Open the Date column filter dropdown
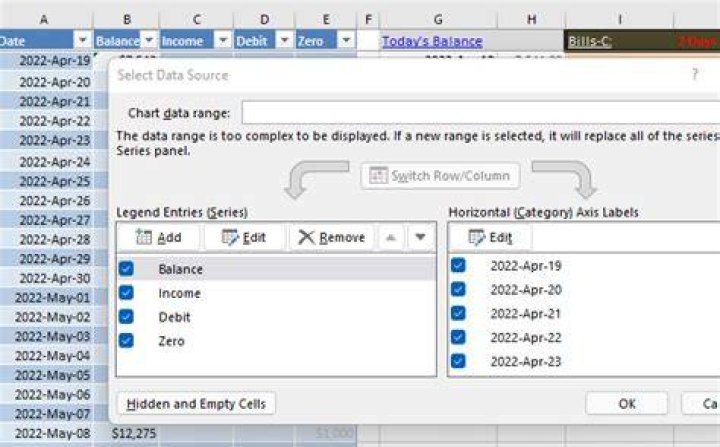 (83, 40)
